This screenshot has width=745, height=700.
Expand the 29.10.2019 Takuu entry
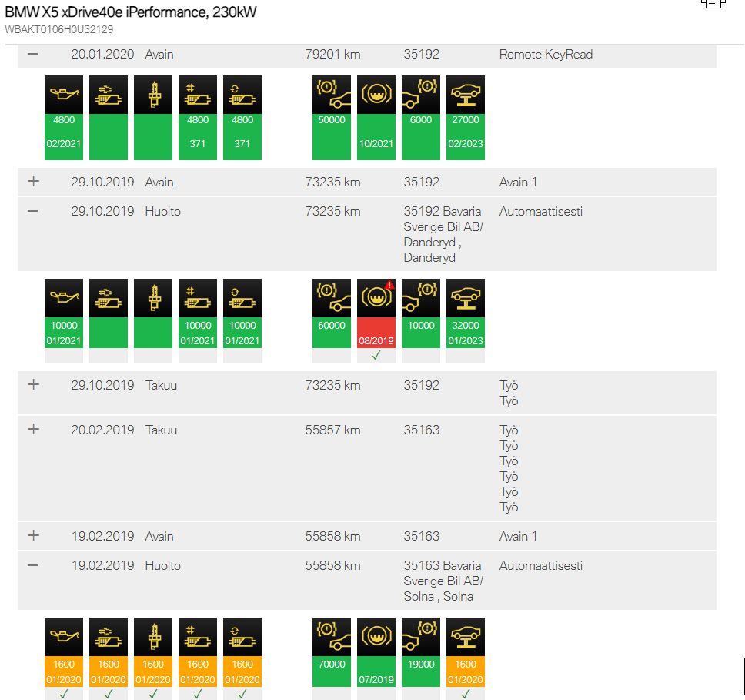pyautogui.click(x=33, y=384)
